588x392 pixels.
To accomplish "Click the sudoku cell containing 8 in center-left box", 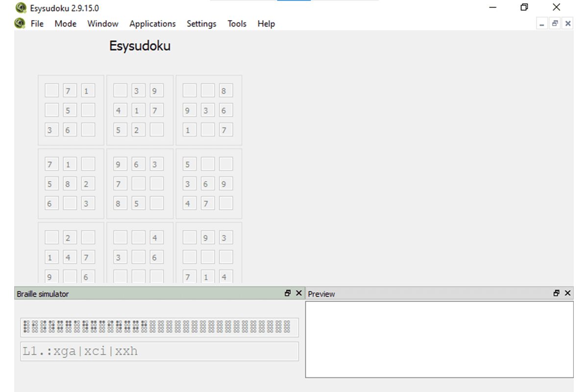I will 69,183.
